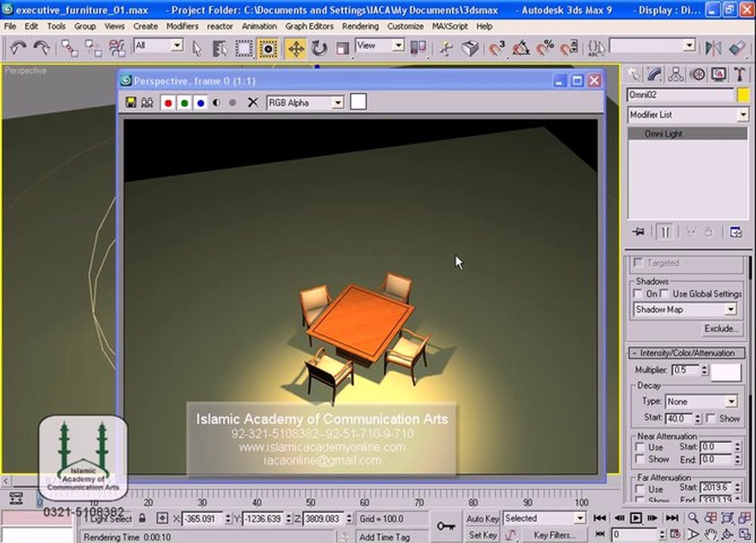Check Use Global Settings for shadows
The width and height of the screenshot is (756, 543).
point(665,293)
